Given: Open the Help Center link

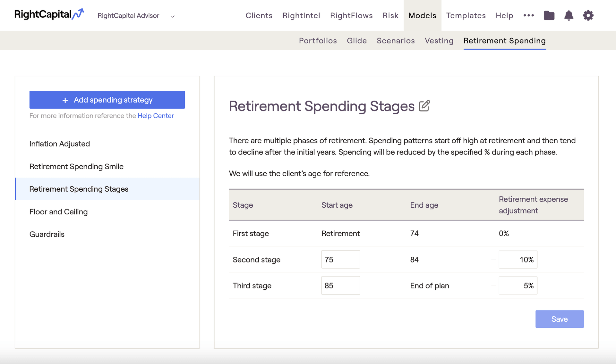Looking at the screenshot, I should [156, 116].
